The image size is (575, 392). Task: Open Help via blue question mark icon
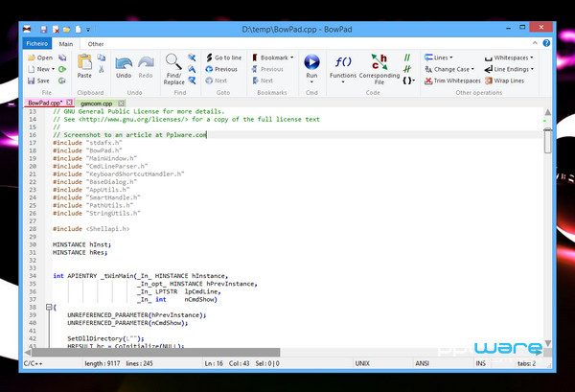click(x=546, y=43)
